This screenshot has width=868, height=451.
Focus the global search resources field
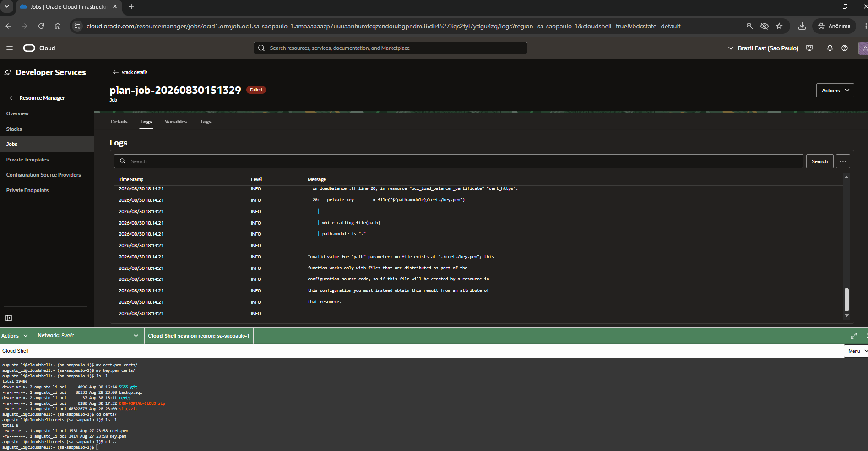tap(391, 48)
